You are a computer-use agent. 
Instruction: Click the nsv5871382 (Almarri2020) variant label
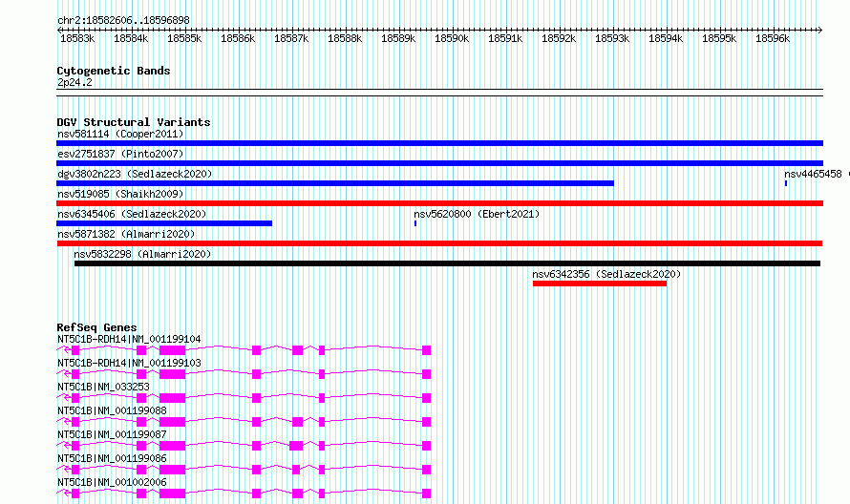click(126, 234)
